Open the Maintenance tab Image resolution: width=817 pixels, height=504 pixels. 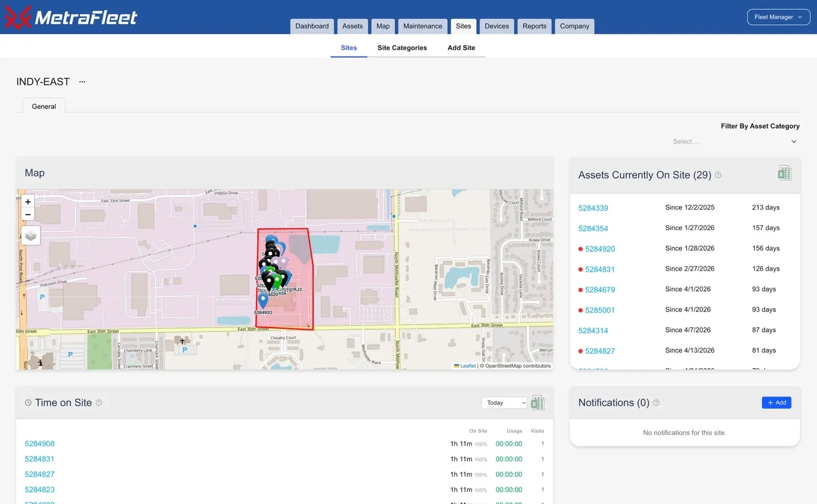[x=423, y=26]
